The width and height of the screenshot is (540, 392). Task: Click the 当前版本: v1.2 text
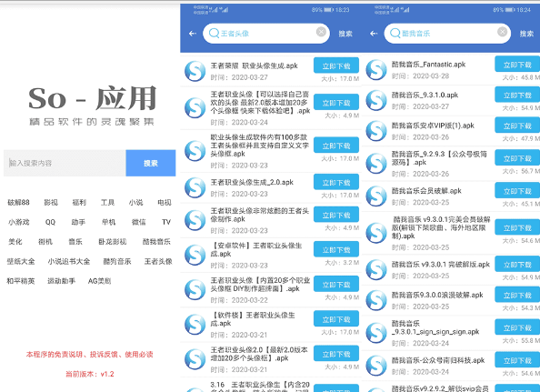coord(89,374)
